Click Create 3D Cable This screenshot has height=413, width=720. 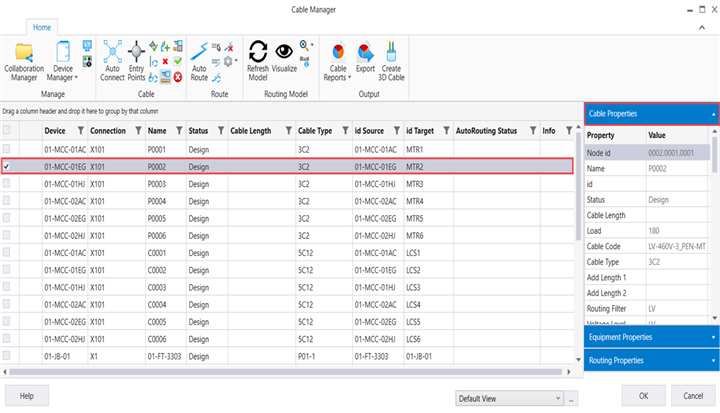click(391, 62)
